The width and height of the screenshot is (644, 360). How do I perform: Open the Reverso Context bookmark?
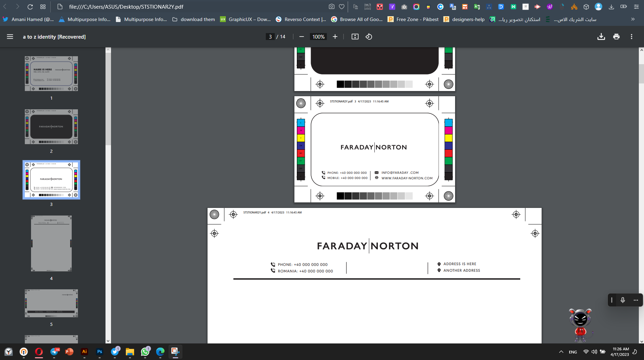pyautogui.click(x=301, y=19)
